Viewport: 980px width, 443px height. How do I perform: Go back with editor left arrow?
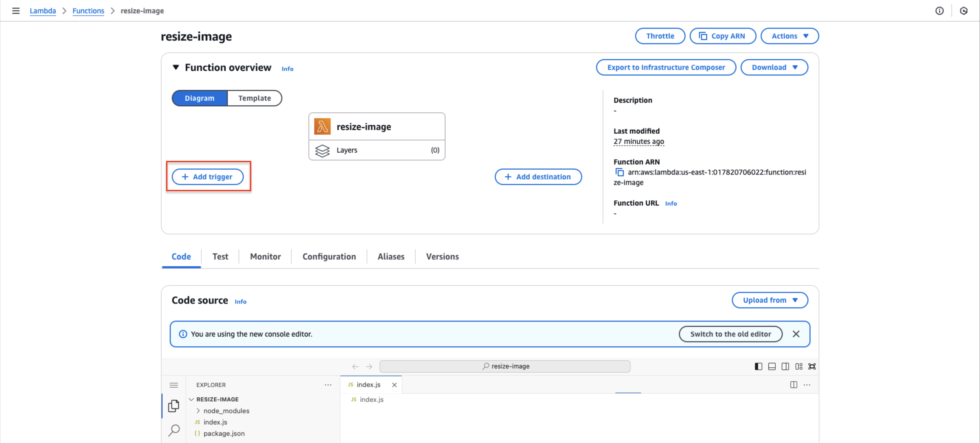tap(355, 366)
